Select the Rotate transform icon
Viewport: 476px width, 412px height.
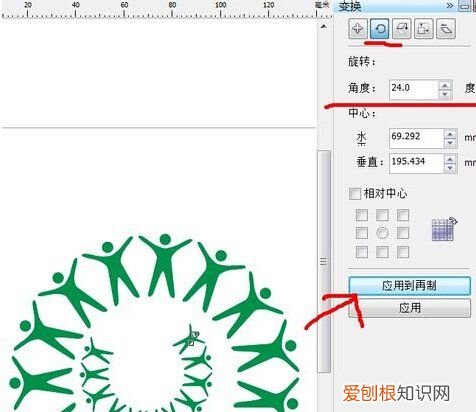(x=380, y=29)
